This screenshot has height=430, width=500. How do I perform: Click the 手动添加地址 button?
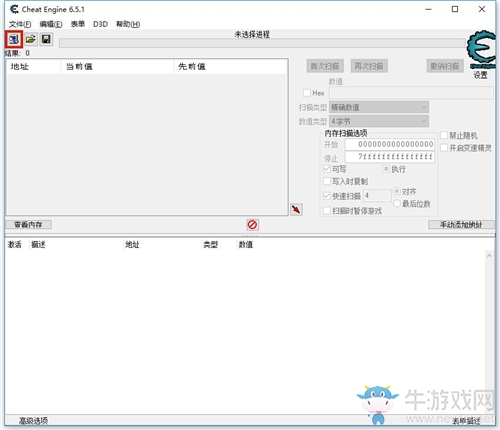[x=461, y=225]
